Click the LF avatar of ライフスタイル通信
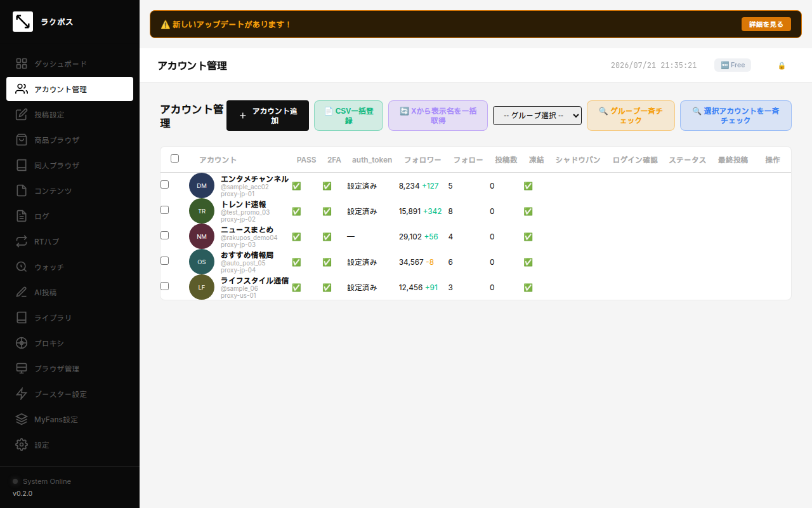The image size is (812, 508). point(202,287)
